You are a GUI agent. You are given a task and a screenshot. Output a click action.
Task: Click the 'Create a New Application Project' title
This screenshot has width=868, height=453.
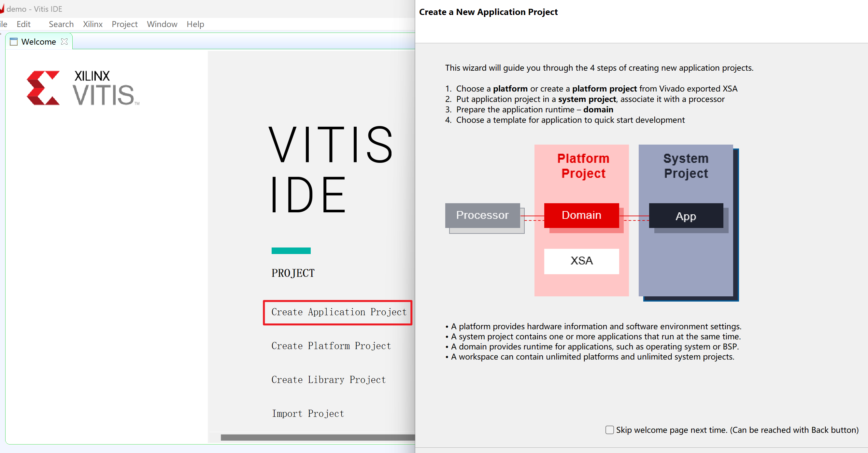tap(488, 12)
